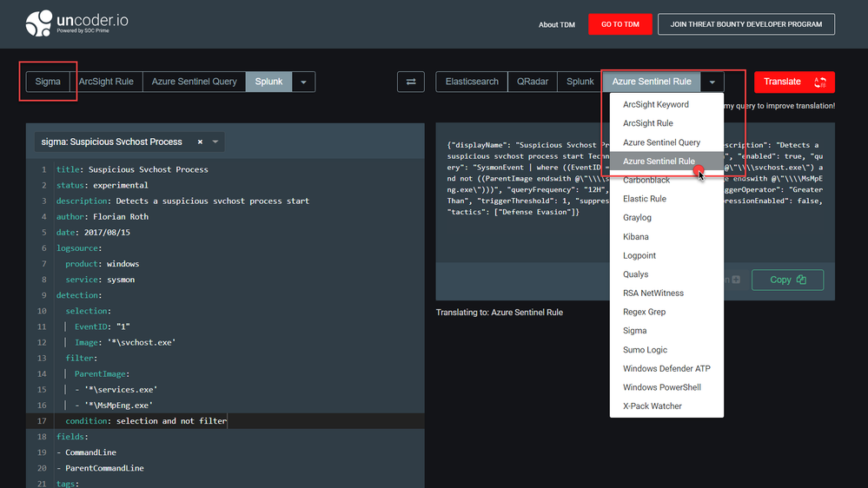
Task: Choose ArcSight Keyword from dropdown list
Action: click(x=666, y=104)
